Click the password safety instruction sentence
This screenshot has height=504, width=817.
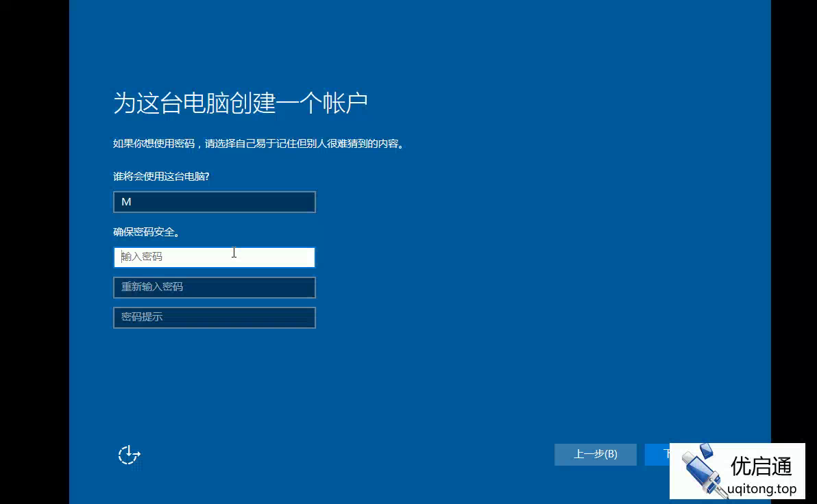[x=258, y=144]
